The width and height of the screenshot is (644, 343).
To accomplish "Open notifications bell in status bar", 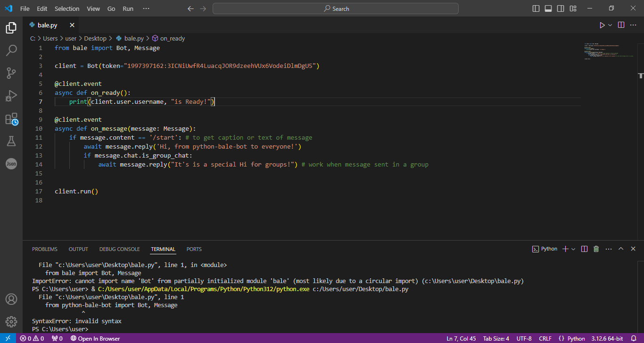I will tap(634, 338).
